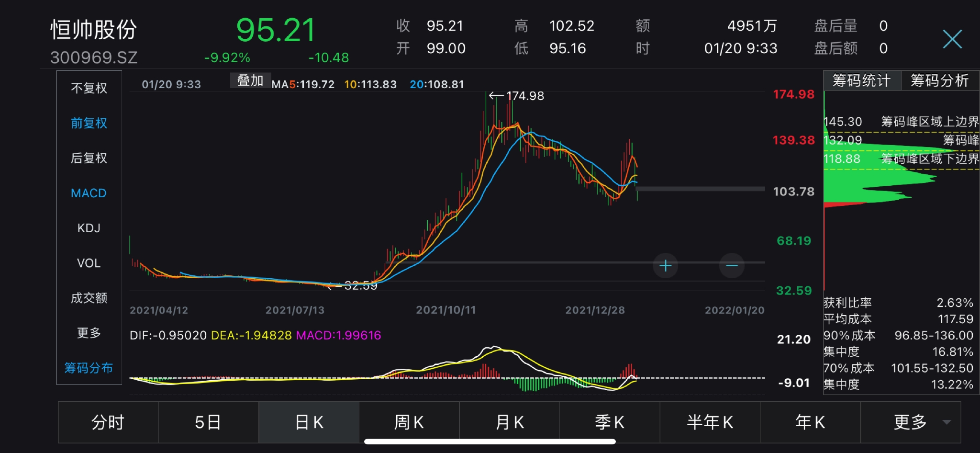The height and width of the screenshot is (453, 980).
Task: Switch to the 筹码统计 tab
Action: coord(861,80)
